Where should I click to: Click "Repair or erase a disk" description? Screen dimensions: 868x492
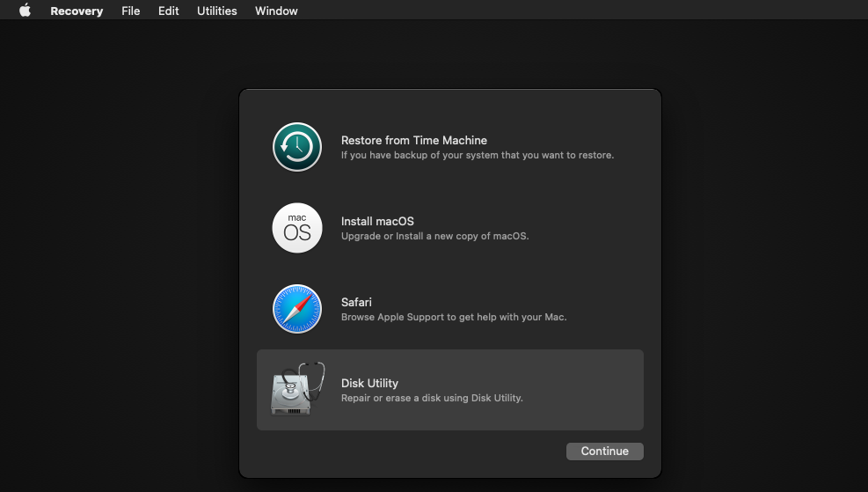coord(432,399)
